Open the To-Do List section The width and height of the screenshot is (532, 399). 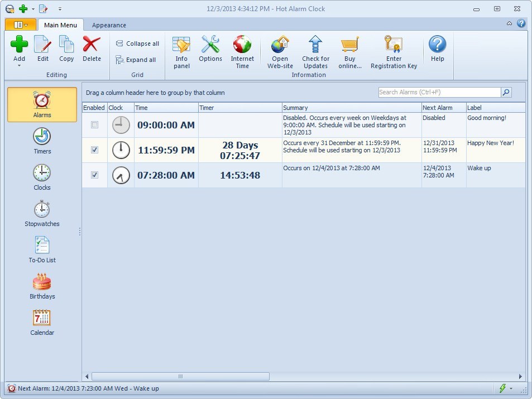pos(42,249)
